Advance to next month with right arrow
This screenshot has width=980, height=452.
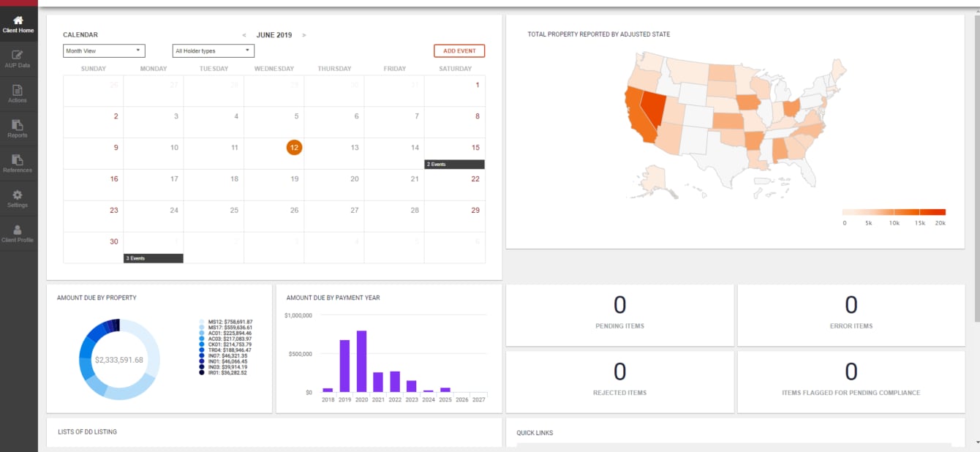304,35
